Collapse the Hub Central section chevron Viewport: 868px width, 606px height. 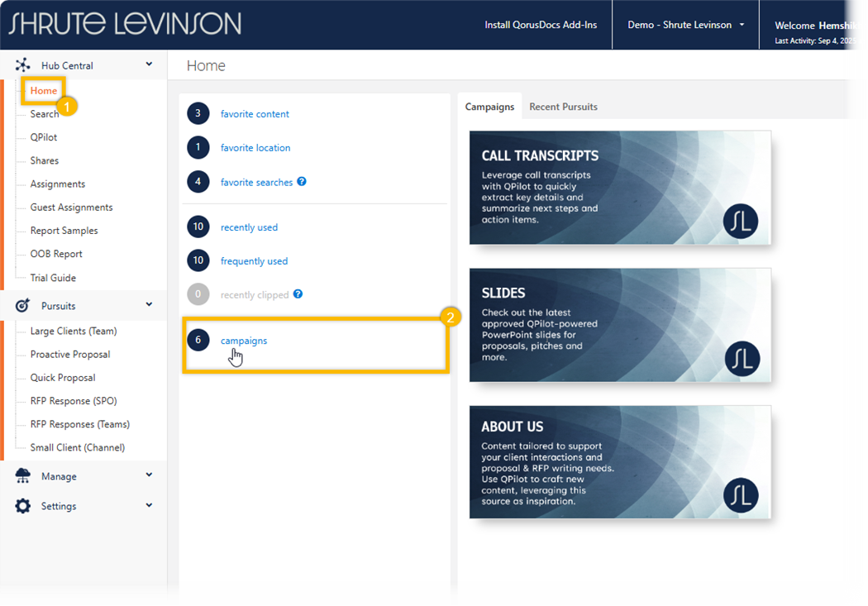[x=149, y=64]
